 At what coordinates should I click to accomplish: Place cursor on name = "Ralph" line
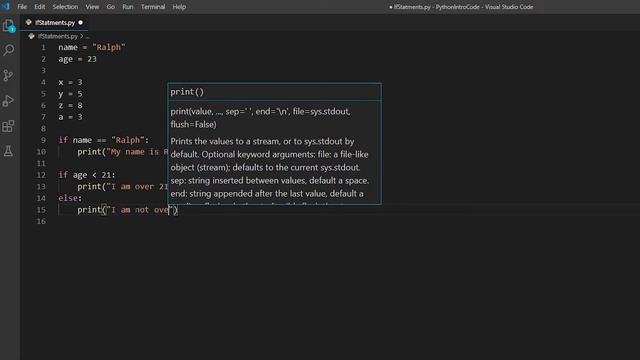(x=91, y=47)
